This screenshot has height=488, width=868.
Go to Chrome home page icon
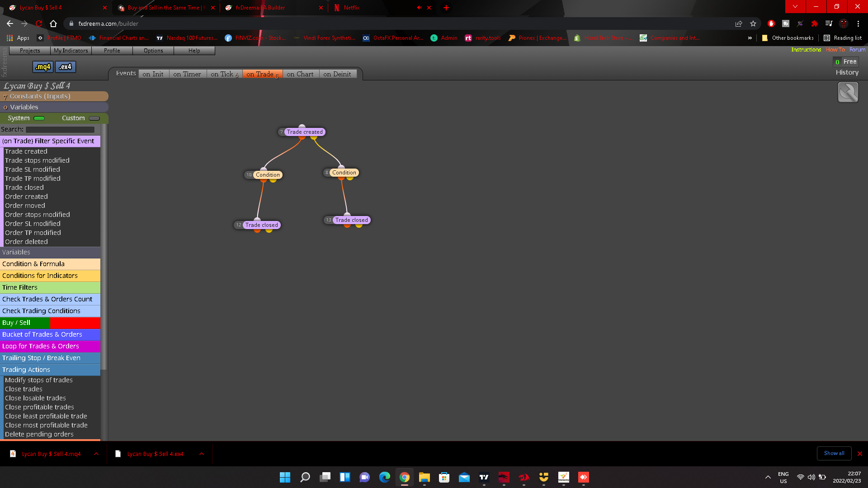pyautogui.click(x=53, y=23)
